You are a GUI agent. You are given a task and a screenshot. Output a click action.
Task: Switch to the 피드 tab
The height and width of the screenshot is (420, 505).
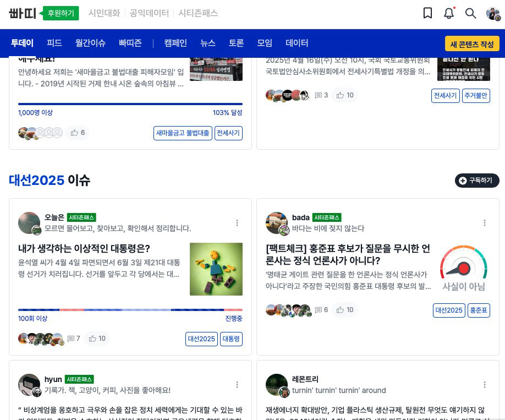pos(54,43)
